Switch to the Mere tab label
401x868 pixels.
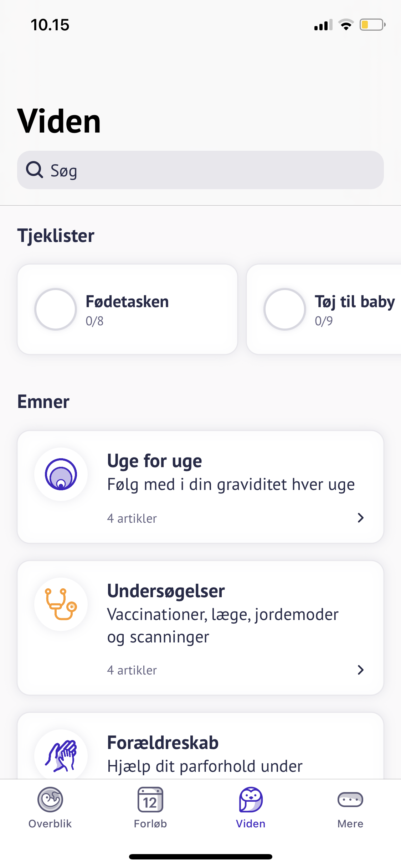tap(350, 824)
